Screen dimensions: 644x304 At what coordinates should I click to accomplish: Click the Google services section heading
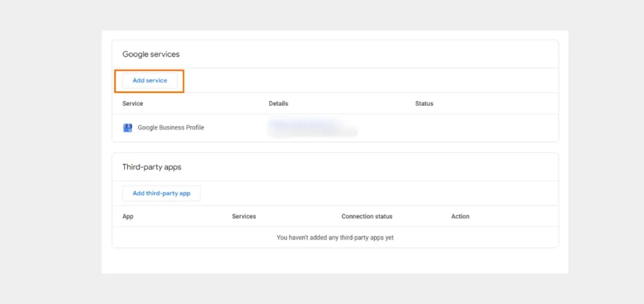pyautogui.click(x=151, y=54)
